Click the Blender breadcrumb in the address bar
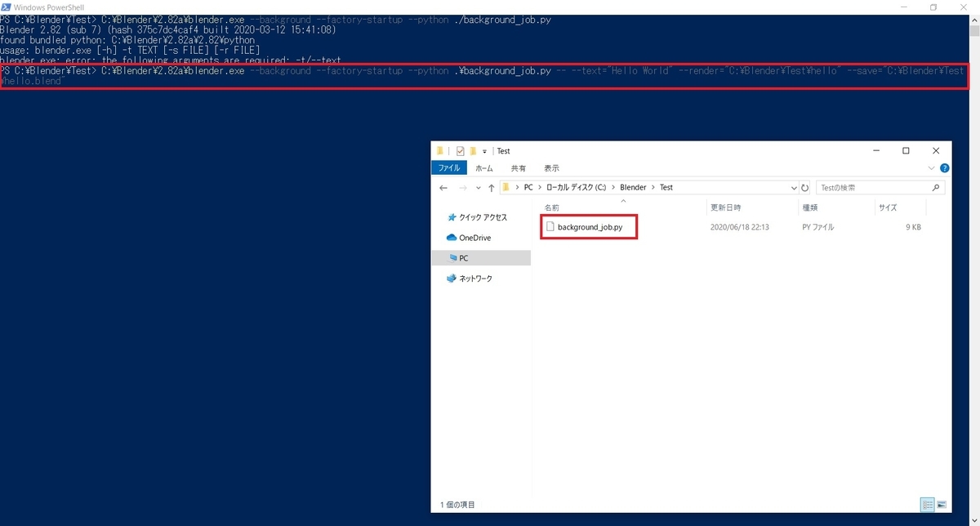 tap(633, 187)
